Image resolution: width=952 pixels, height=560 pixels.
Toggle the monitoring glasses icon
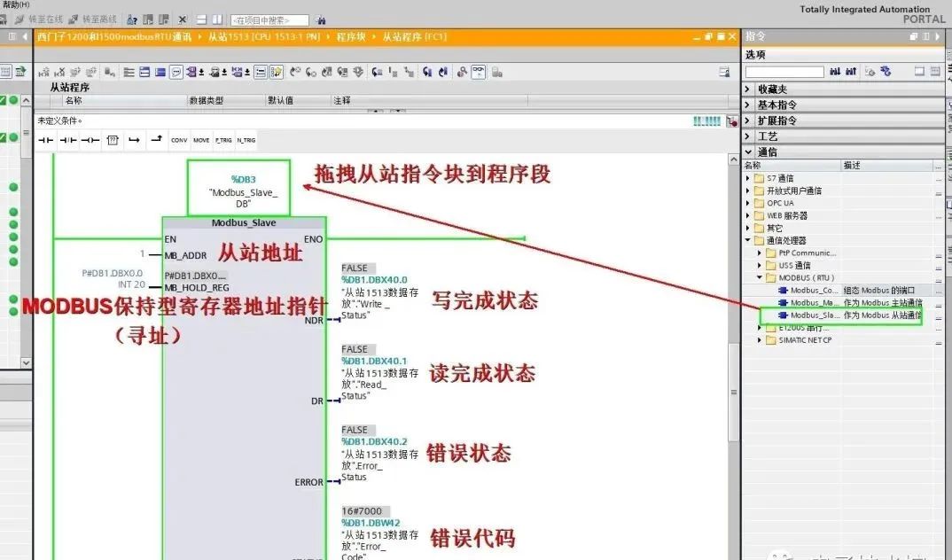pyautogui.click(x=479, y=72)
